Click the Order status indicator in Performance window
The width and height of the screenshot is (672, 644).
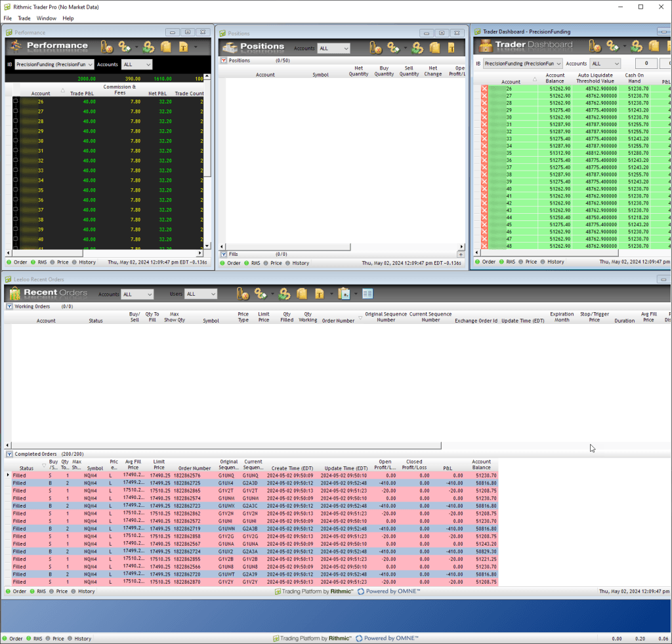coord(17,262)
